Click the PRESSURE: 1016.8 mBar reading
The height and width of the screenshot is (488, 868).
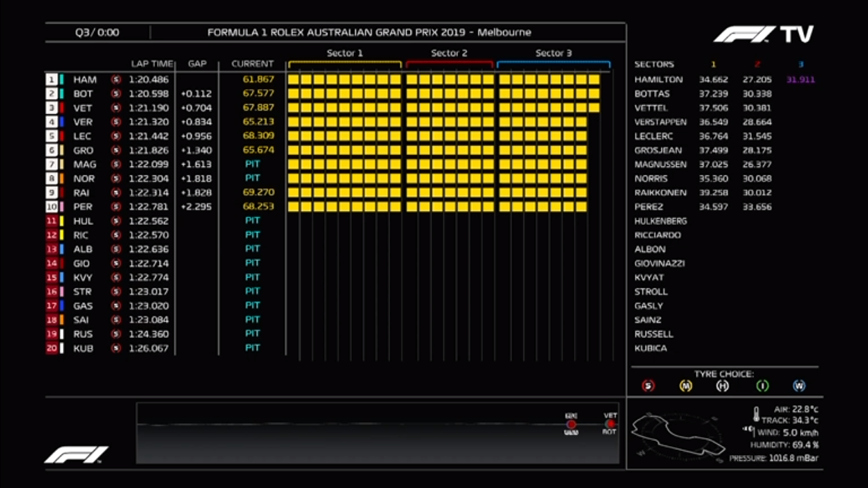tap(774, 458)
